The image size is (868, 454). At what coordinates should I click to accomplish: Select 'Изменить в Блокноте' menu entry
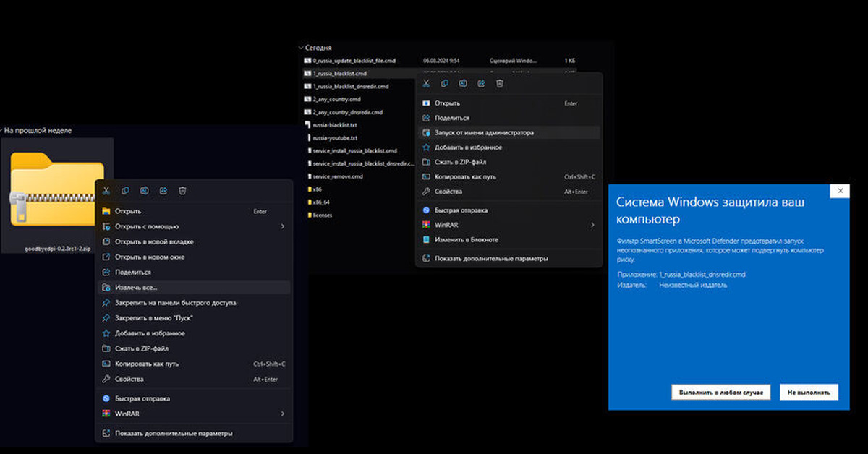(x=466, y=239)
